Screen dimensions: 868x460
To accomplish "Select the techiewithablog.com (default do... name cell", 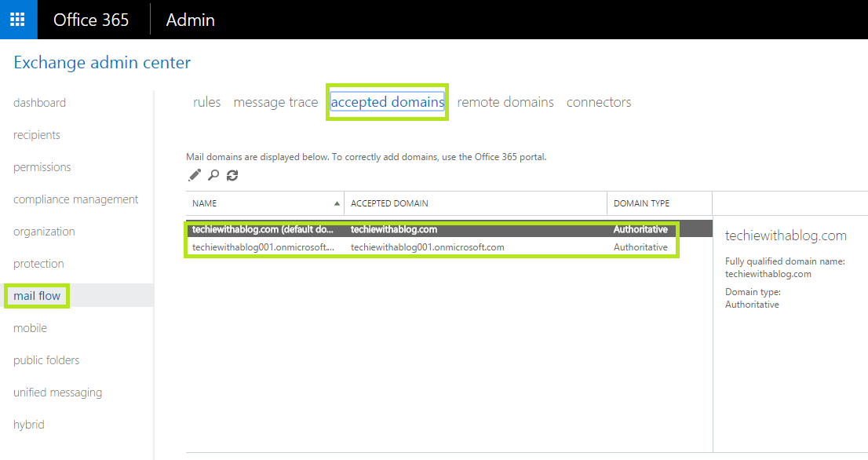I will coord(263,230).
